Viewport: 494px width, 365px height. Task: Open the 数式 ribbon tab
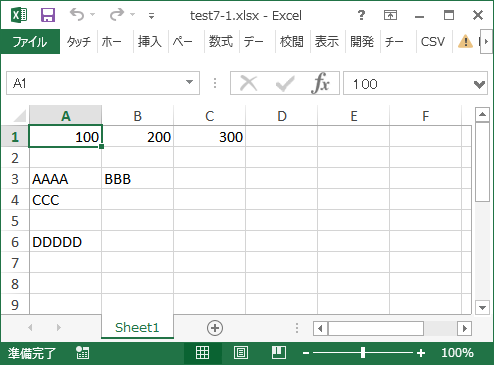click(x=221, y=42)
